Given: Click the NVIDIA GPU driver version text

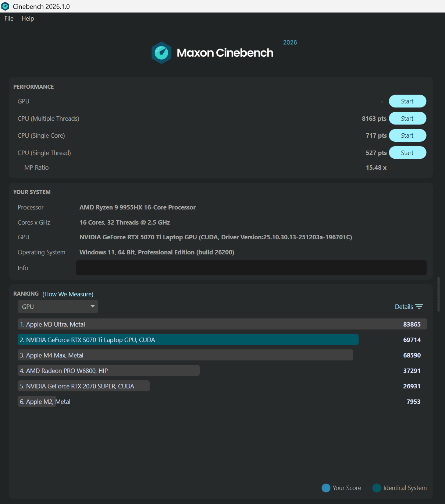Looking at the screenshot, I should [216, 237].
